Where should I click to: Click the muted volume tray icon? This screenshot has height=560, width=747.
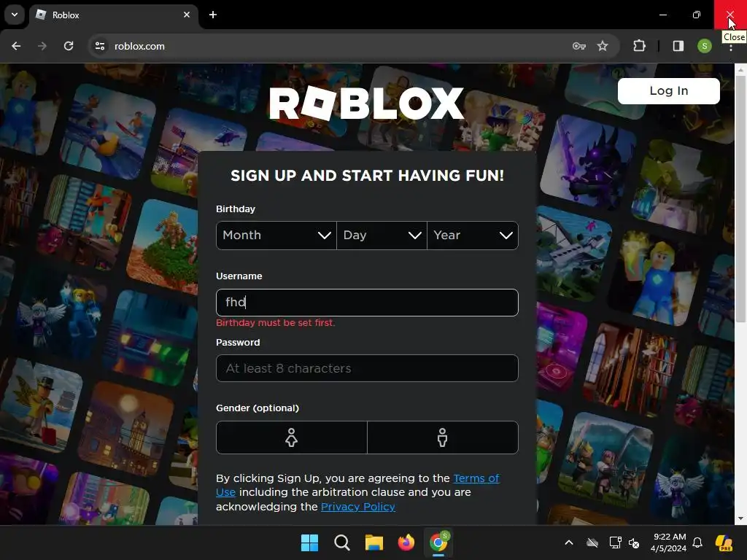click(x=634, y=542)
